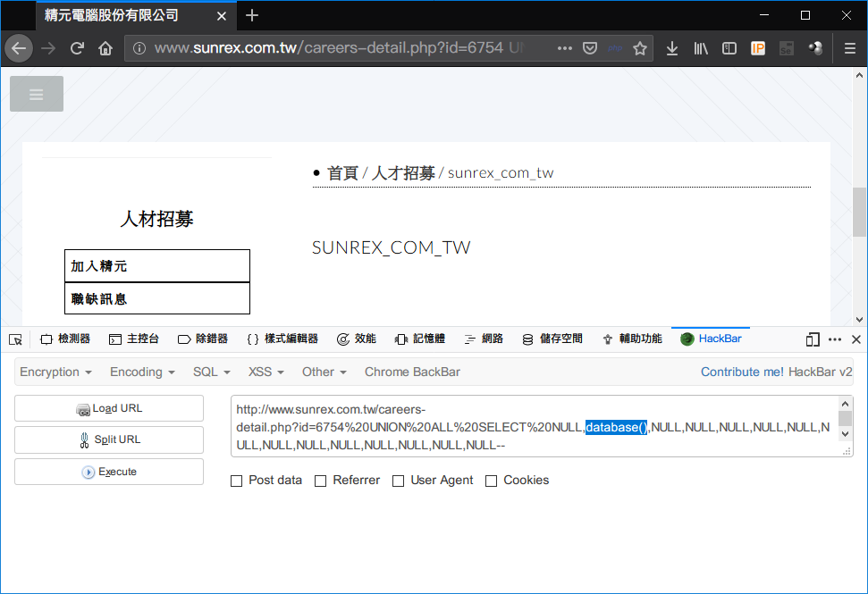Viewport: 868px width, 594px height.
Task: Open the 人才招募 breadcrumb link
Action: pyautogui.click(x=403, y=173)
